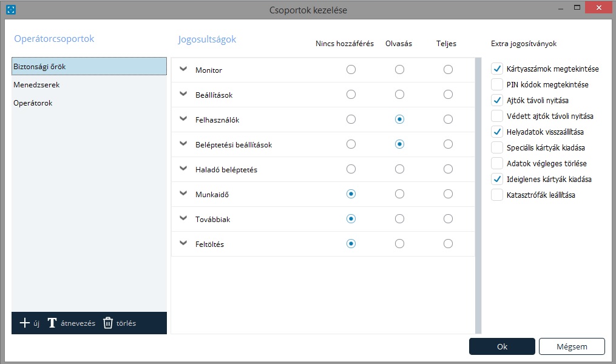
Task: Set Munkaidő to full (Teljes) access
Action: [x=448, y=194]
